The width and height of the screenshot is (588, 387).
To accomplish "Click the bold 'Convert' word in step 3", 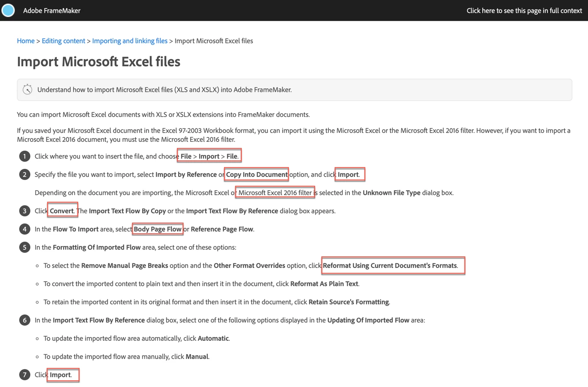I will 62,211.
